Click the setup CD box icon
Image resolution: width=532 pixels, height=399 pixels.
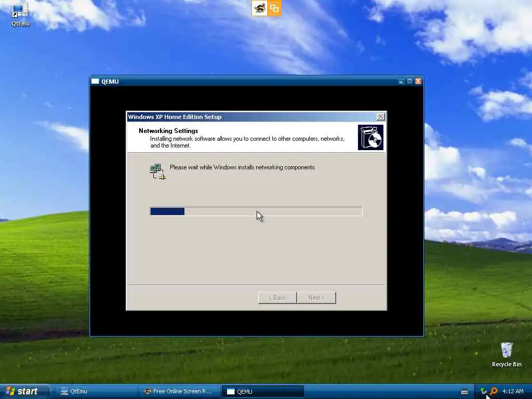point(370,137)
